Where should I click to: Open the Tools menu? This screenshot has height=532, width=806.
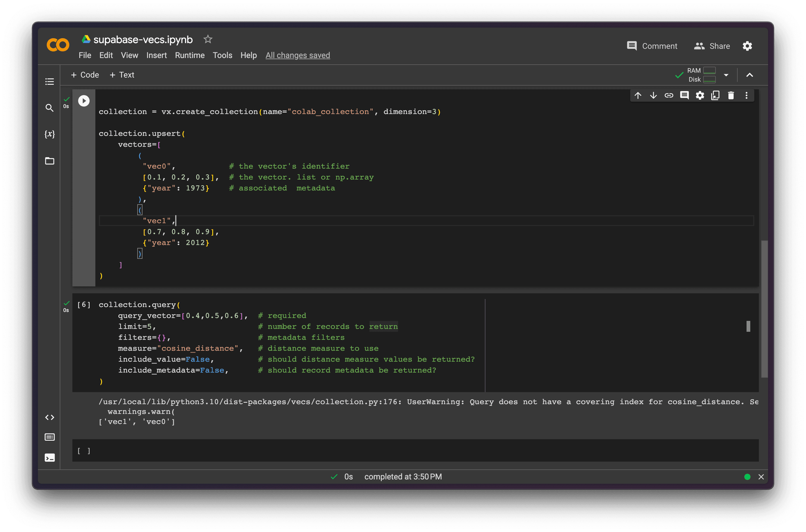[222, 55]
